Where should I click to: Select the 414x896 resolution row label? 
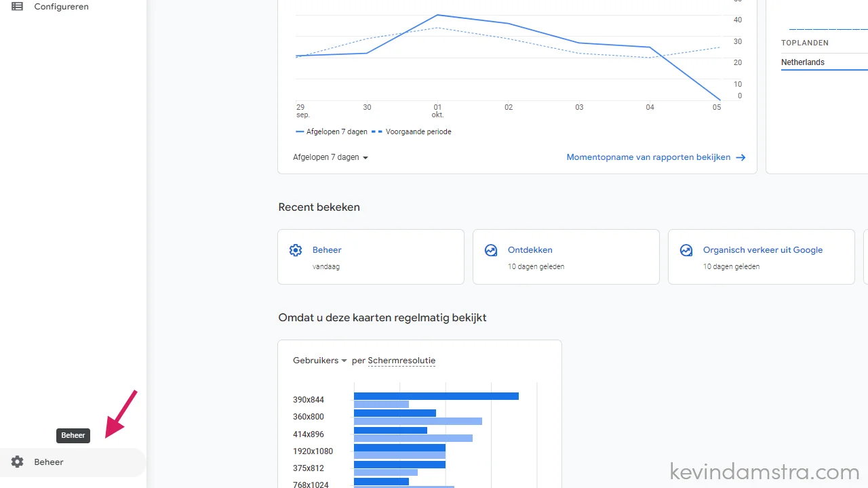click(x=309, y=434)
